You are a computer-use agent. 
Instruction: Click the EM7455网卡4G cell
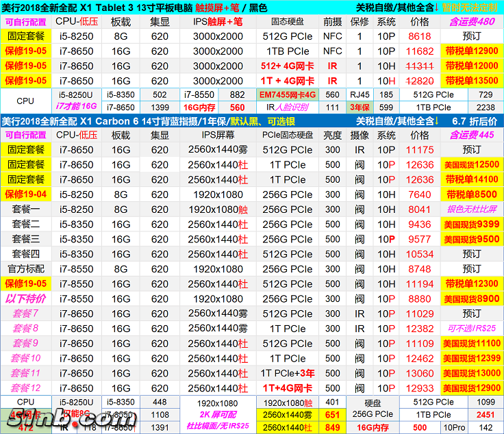point(287,94)
